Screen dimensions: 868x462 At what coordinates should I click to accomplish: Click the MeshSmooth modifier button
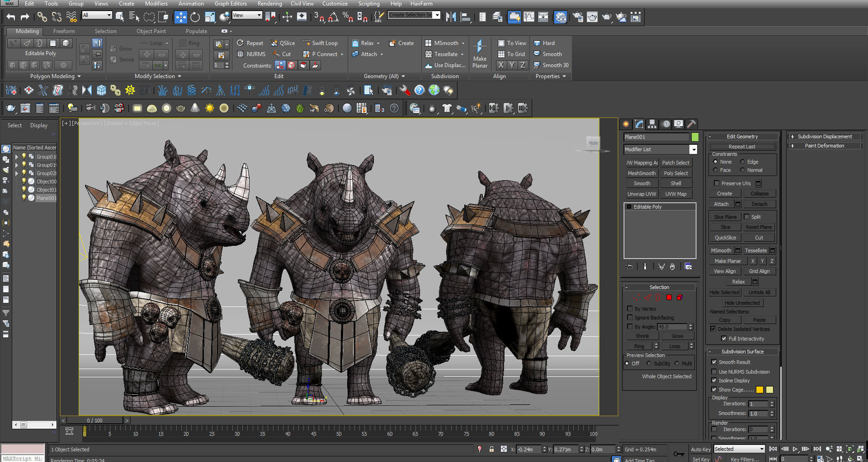pyautogui.click(x=642, y=173)
